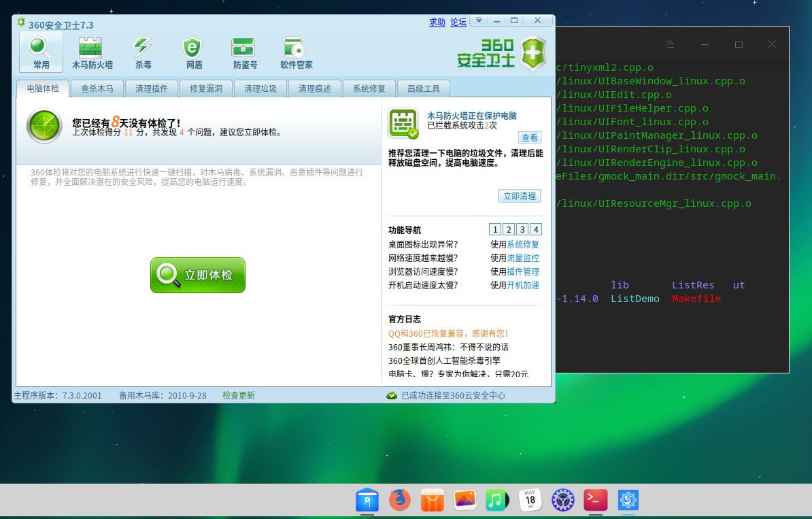This screenshot has width=812, height=519.
Task: Open the file manager dock icon
Action: point(367,500)
